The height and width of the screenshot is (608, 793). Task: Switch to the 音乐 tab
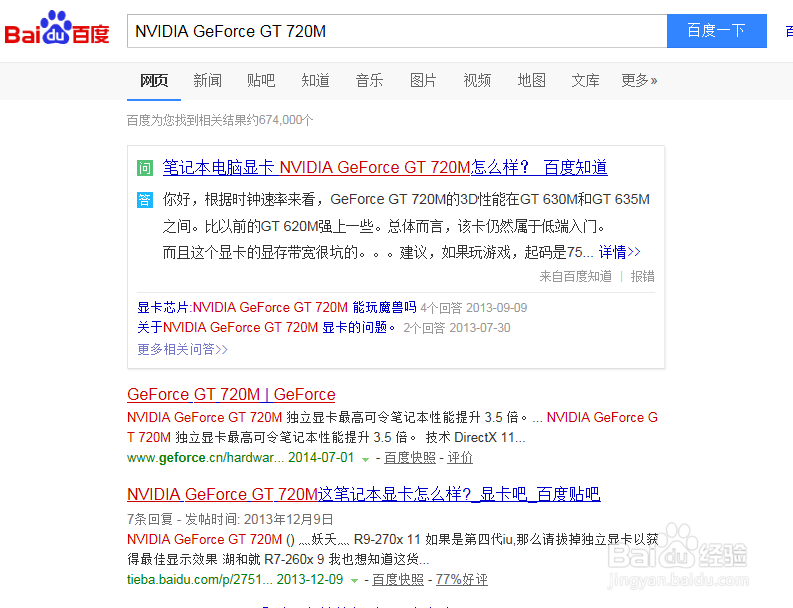[369, 80]
